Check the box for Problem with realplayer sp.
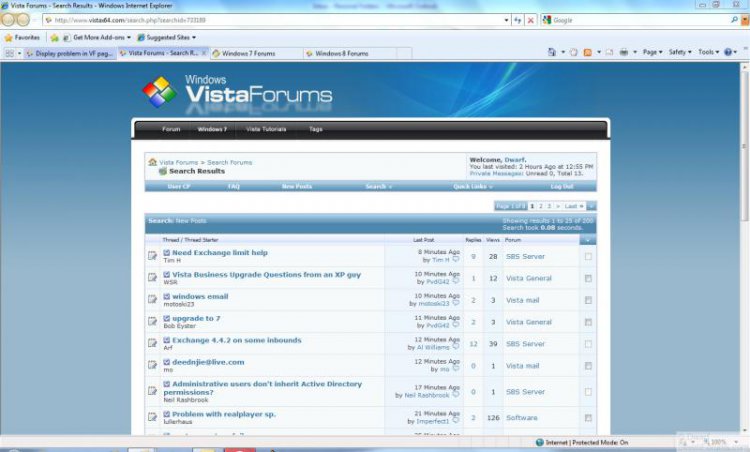750x452 pixels. [x=588, y=418]
